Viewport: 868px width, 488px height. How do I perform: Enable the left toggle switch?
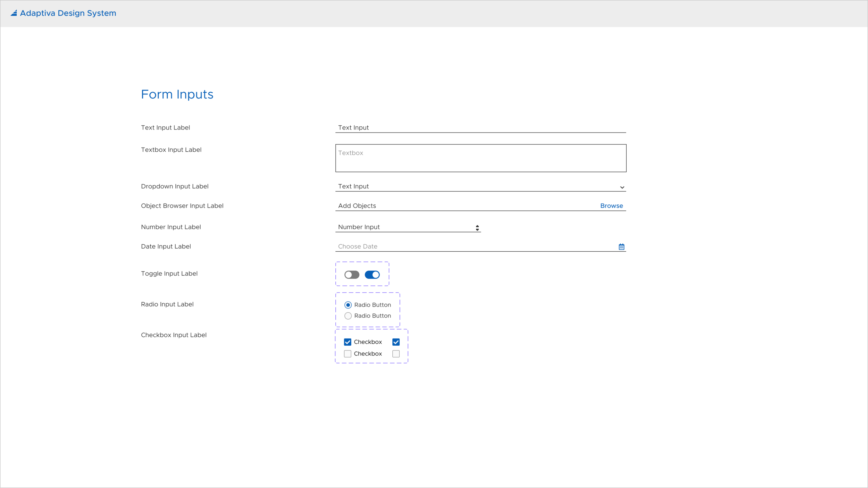(x=352, y=275)
